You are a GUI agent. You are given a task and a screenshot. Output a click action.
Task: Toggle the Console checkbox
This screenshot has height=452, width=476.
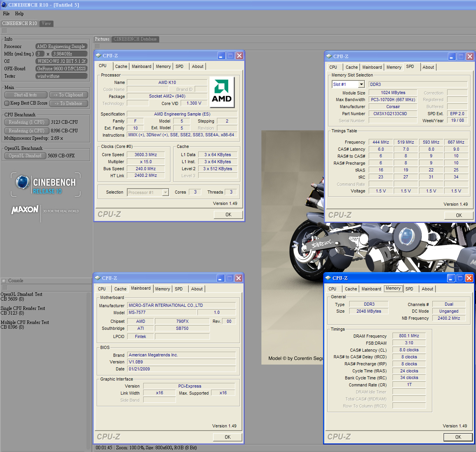coord(4,281)
